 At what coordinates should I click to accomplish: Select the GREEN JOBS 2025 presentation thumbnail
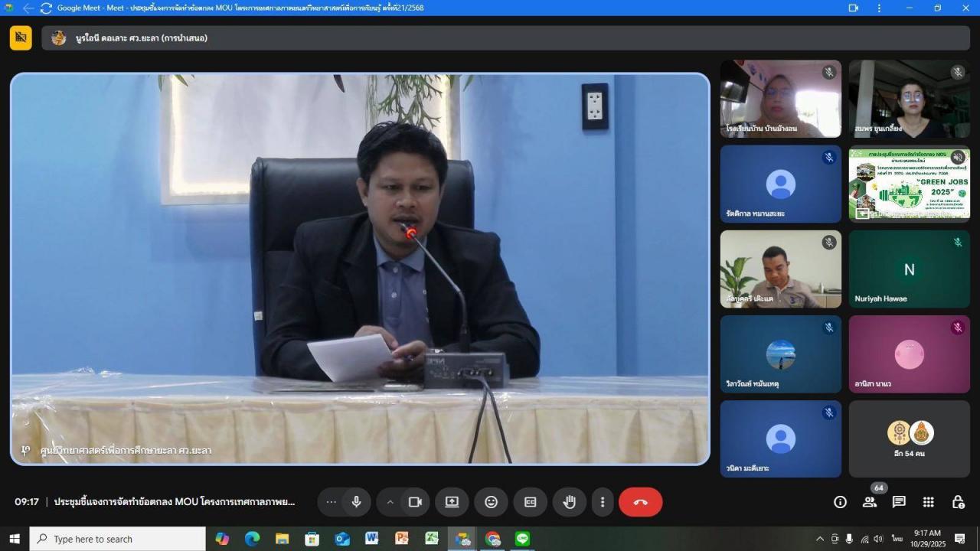point(909,184)
